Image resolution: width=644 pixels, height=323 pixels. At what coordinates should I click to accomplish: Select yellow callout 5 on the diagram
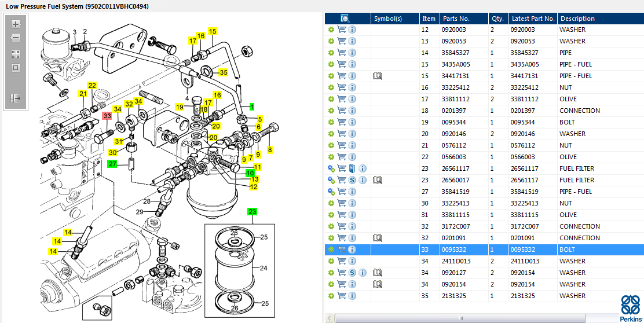(260, 119)
